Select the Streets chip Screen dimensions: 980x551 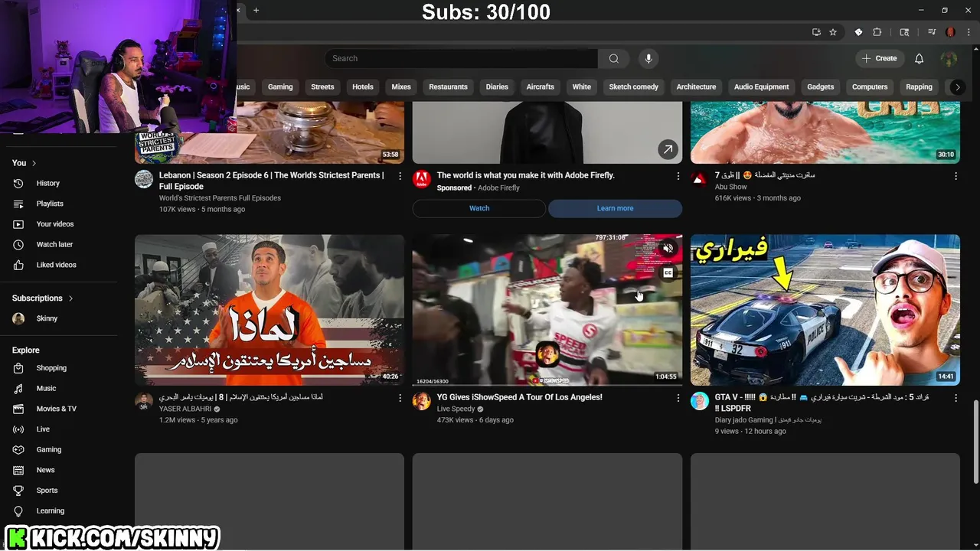click(x=322, y=87)
